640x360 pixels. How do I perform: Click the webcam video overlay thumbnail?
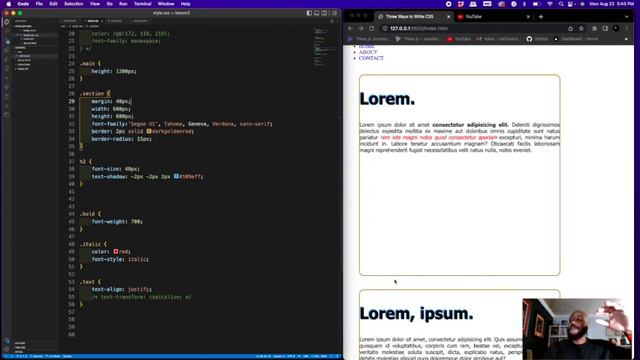click(x=578, y=329)
